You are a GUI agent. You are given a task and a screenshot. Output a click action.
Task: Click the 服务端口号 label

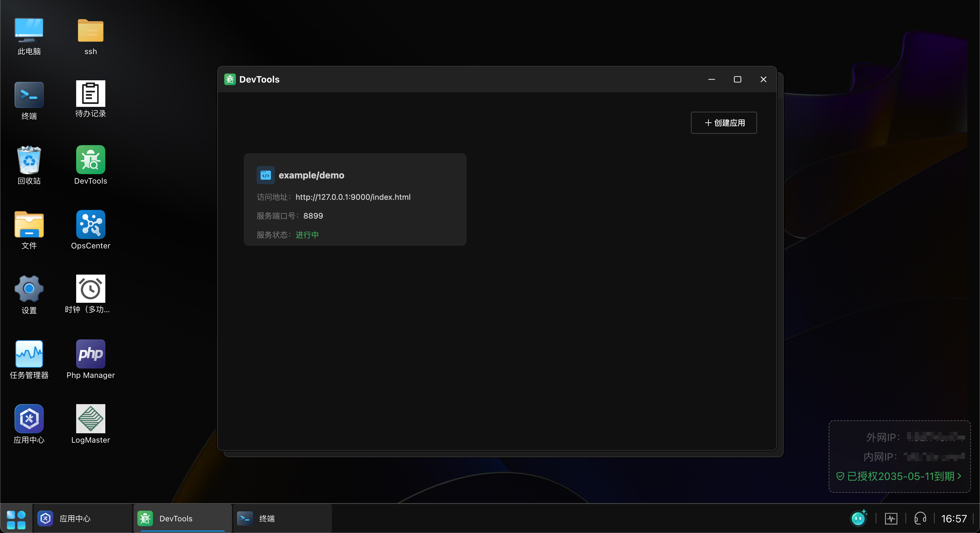click(x=278, y=216)
